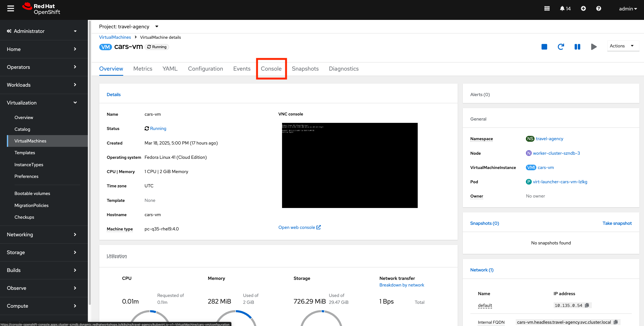The width and height of the screenshot is (644, 326).
Task: Switch to the Snapshots tab
Action: tap(305, 69)
